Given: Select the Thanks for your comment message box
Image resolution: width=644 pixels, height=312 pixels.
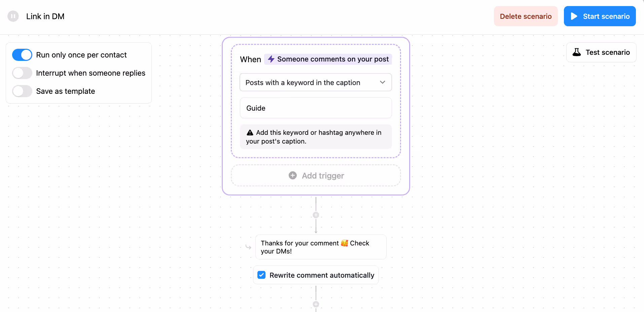Looking at the screenshot, I should [321, 247].
